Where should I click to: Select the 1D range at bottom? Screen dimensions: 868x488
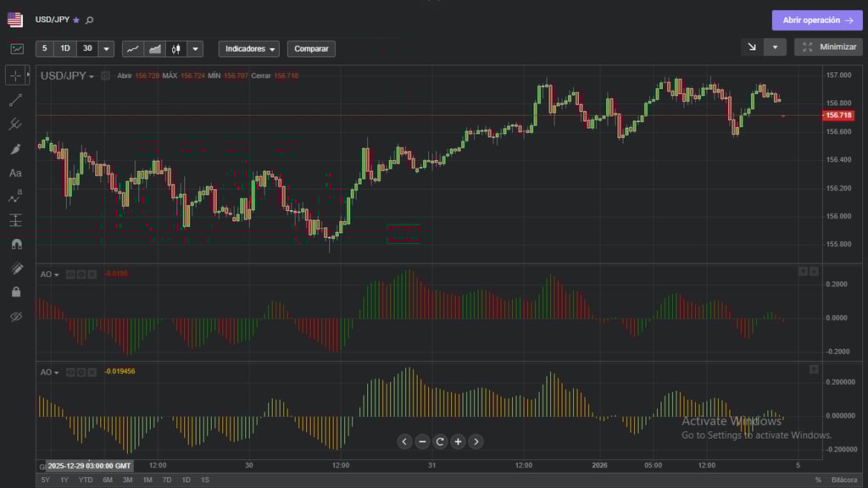tap(186, 480)
